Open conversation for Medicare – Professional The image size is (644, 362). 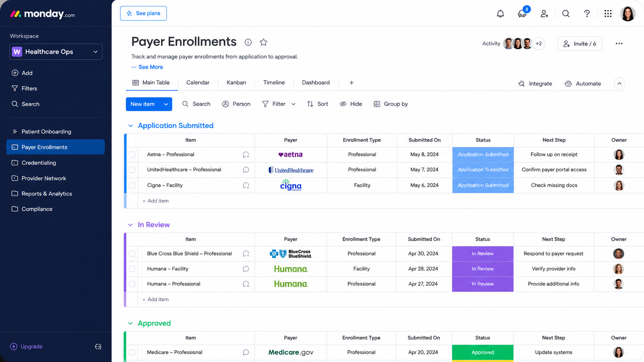tap(246, 352)
